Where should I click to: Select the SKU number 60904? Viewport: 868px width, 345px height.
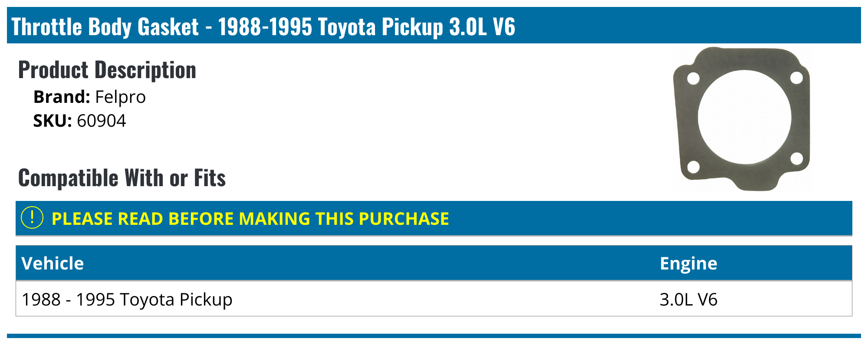[x=102, y=121]
